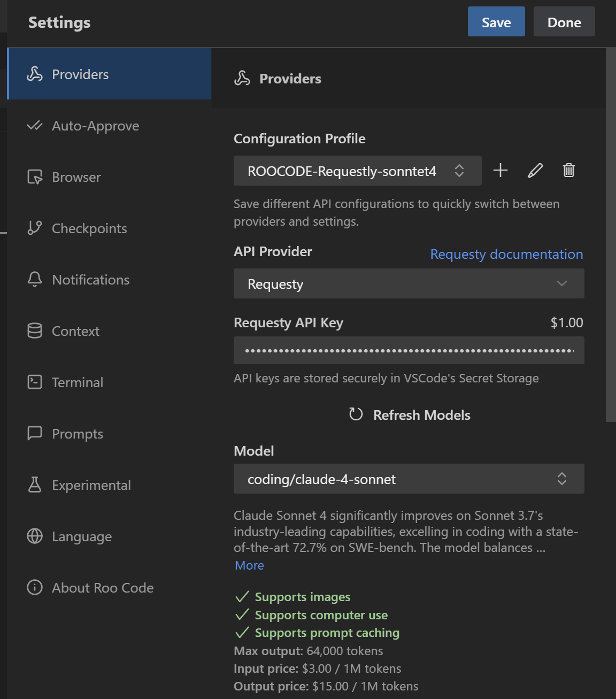Open the Requesty documentation link

(506, 254)
